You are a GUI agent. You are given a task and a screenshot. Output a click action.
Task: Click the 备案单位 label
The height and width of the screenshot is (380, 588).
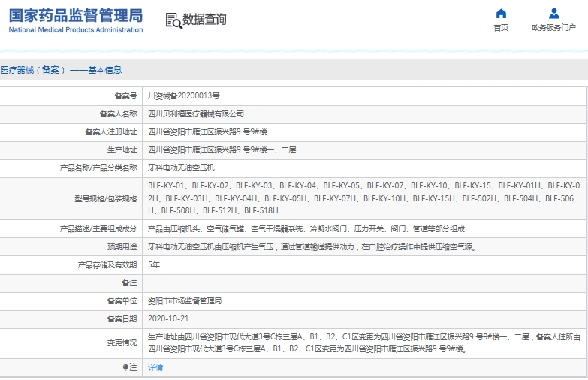(x=122, y=300)
